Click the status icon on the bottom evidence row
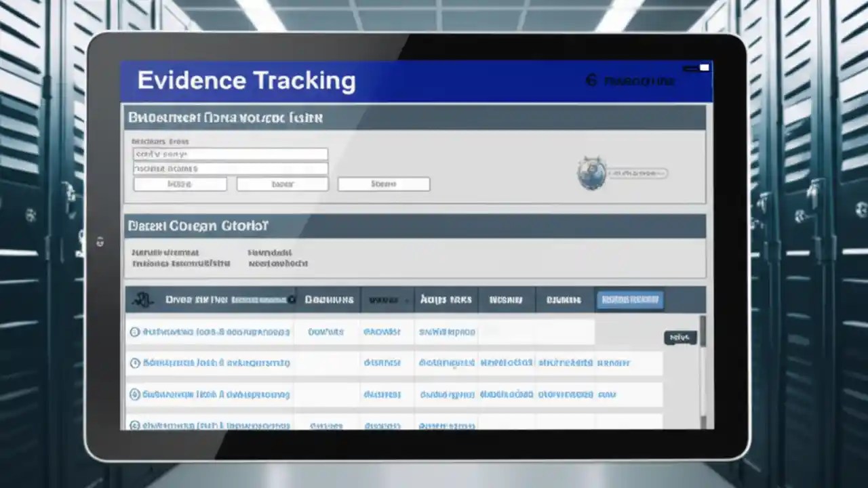This screenshot has height=488, width=868. click(x=134, y=425)
